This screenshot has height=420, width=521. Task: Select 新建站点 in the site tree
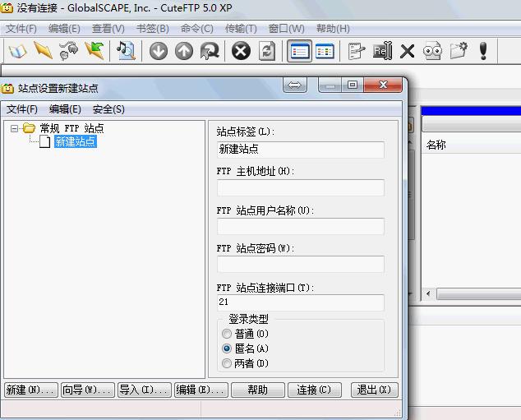click(x=75, y=141)
